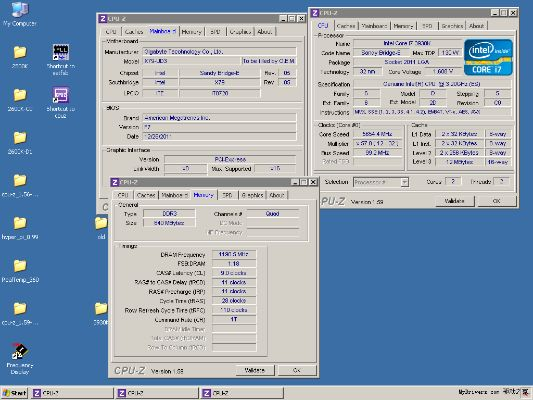Click the motherboard Manufacturer field
The image size is (533, 400).
(x=219, y=52)
